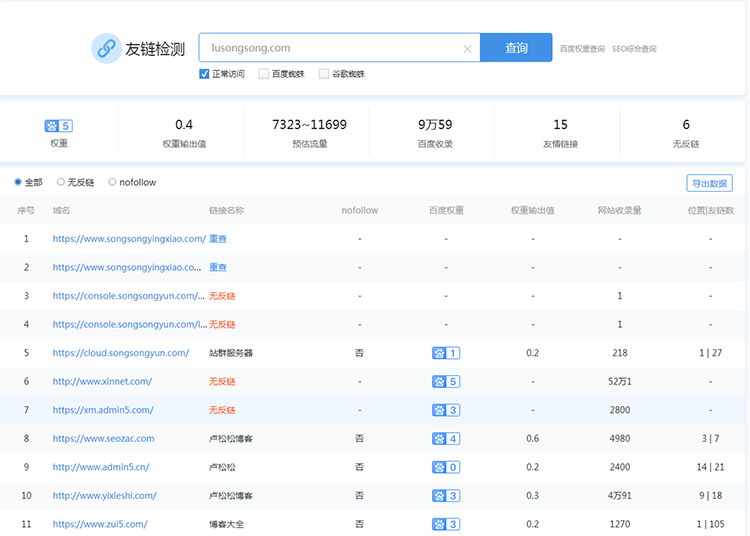
Task: Select the 无反链 filter radio button
Action: tap(61, 182)
